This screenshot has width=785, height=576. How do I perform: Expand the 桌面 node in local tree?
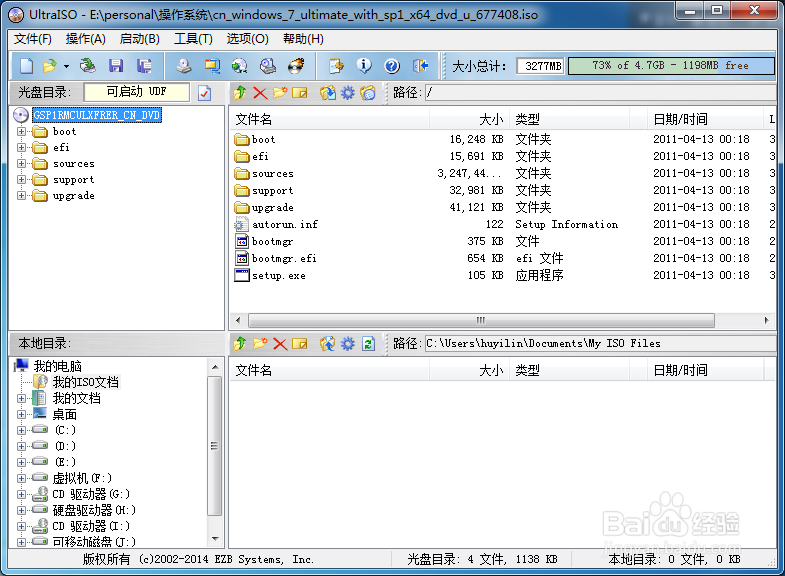21,415
